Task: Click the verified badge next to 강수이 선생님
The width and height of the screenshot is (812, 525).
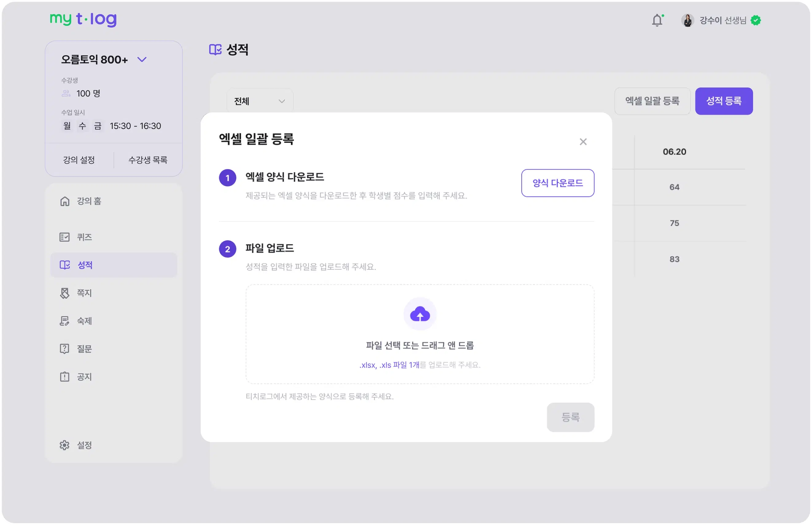Action: 756,21
